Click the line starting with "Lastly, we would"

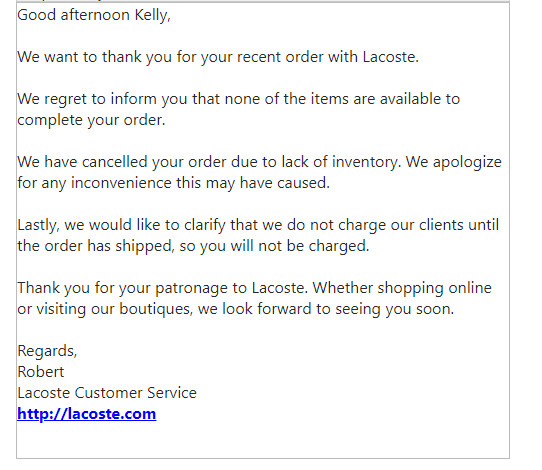tap(258, 225)
